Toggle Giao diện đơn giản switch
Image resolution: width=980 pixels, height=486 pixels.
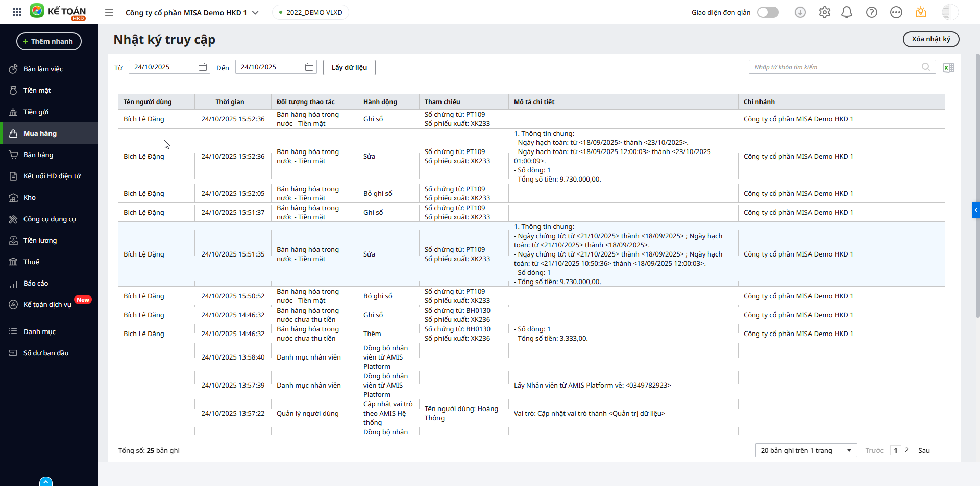point(768,12)
